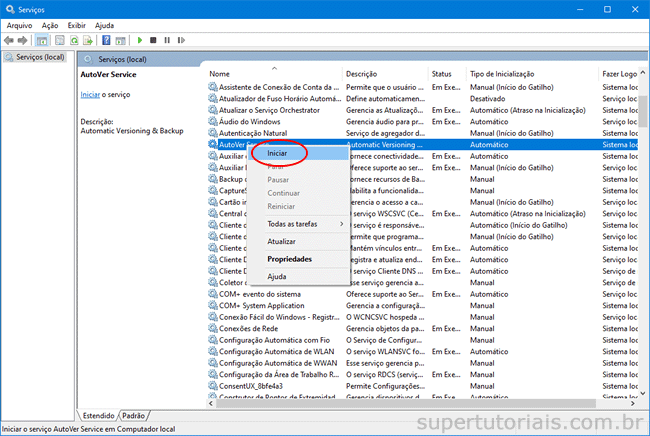Click the Export List toolbar icon
This screenshot has width=650, height=436.
pyautogui.click(x=87, y=40)
